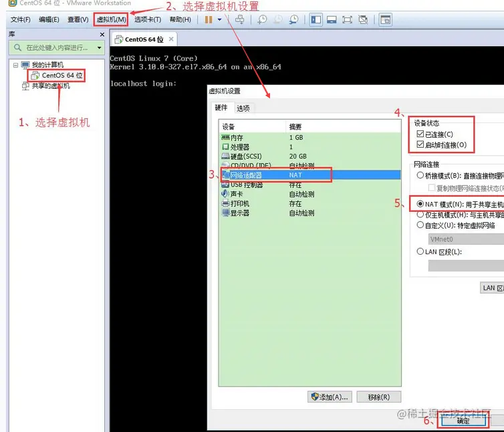504x432 pixels.
Task: Open the VMnet0 combo box
Action: 466,239
